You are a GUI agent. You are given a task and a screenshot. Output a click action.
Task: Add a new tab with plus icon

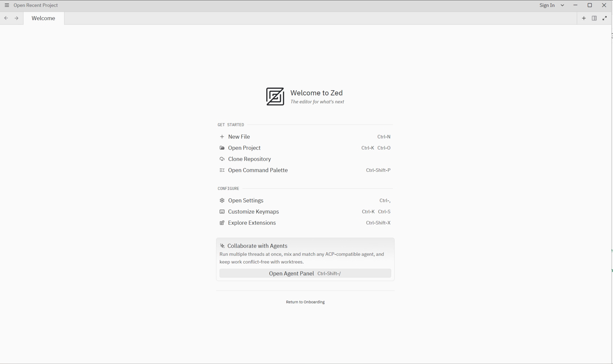(x=584, y=18)
